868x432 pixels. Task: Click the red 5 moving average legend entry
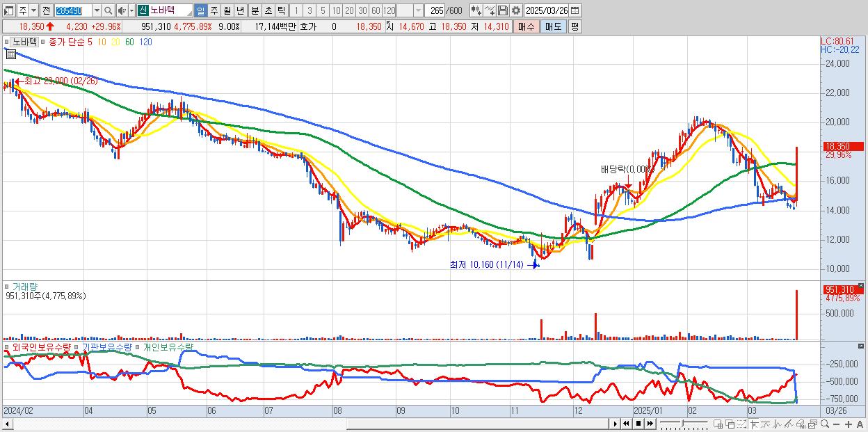click(90, 42)
